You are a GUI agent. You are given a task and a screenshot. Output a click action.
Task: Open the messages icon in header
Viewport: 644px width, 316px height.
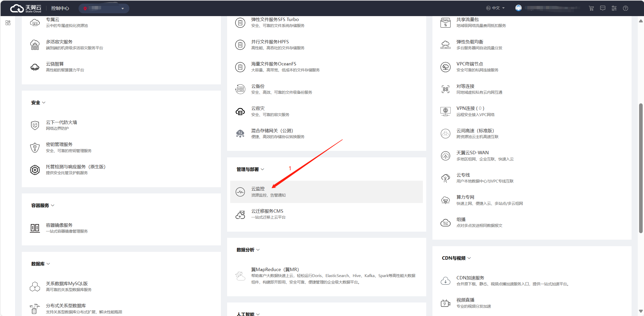603,8
